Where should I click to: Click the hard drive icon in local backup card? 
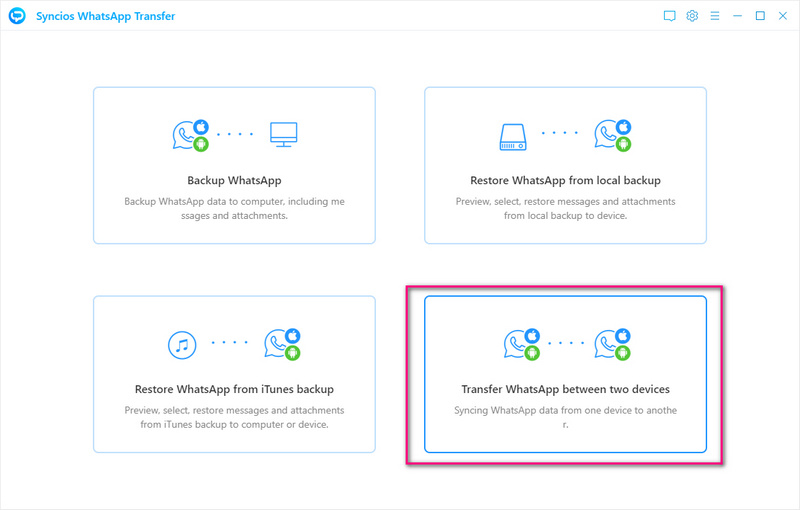(513, 137)
